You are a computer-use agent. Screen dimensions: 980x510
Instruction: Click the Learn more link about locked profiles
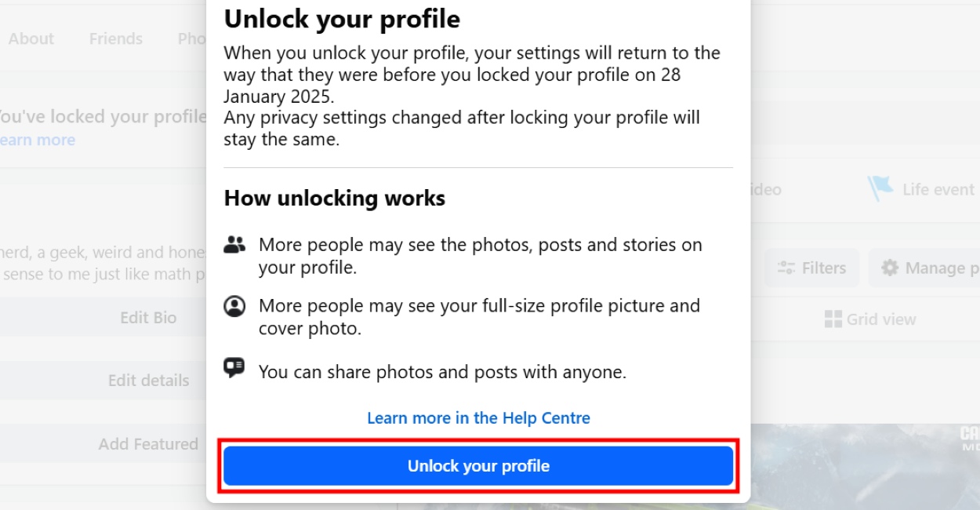click(x=36, y=139)
